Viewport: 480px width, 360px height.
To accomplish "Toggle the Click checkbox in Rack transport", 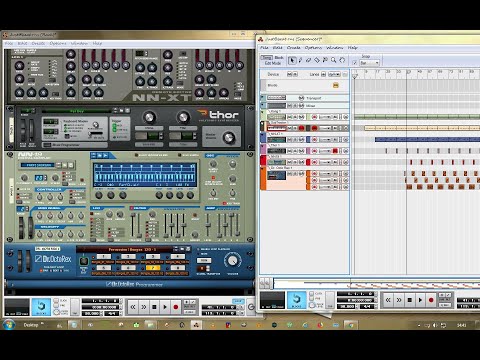I will click(56, 301).
